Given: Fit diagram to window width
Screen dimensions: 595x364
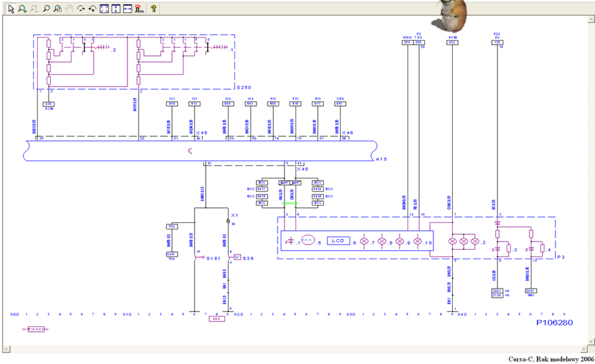Looking at the screenshot, I should 127,9.
